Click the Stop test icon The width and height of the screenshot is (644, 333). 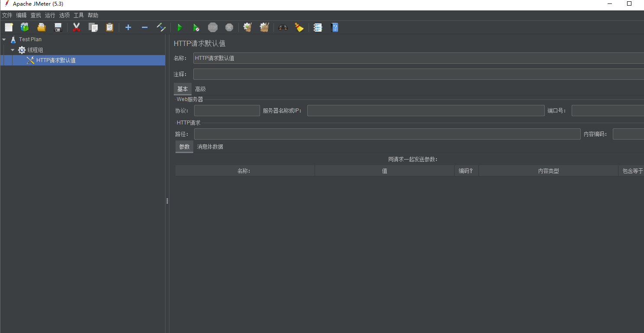click(213, 27)
